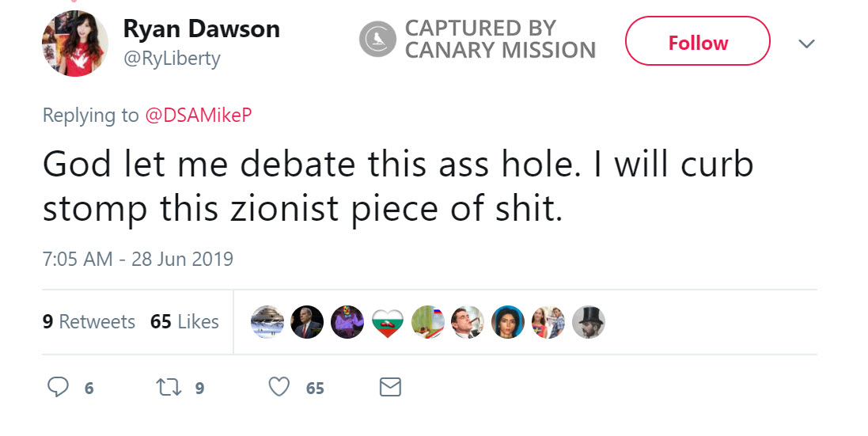The height and width of the screenshot is (436, 868).
Task: Open liker avatar with purple cartoon character
Action: coord(347,322)
